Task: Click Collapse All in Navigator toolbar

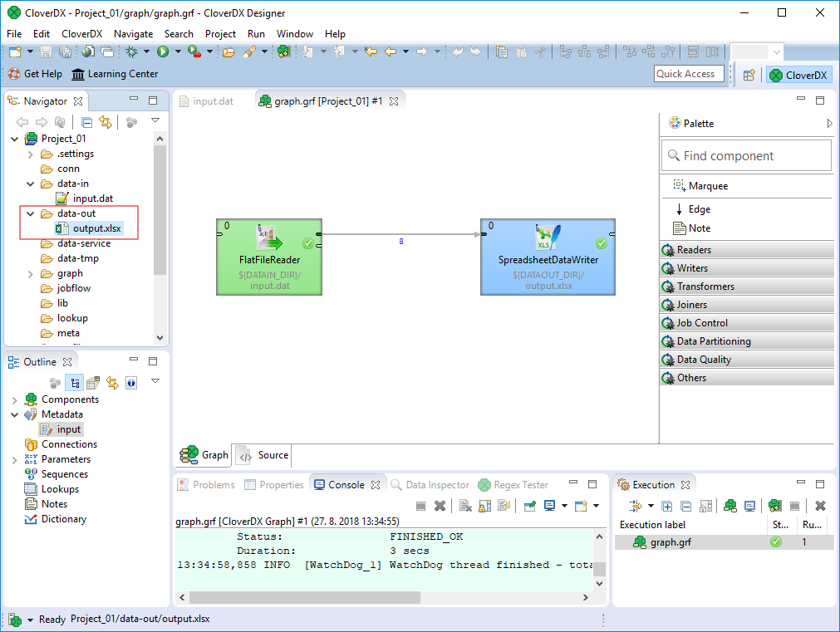Action: (x=87, y=123)
